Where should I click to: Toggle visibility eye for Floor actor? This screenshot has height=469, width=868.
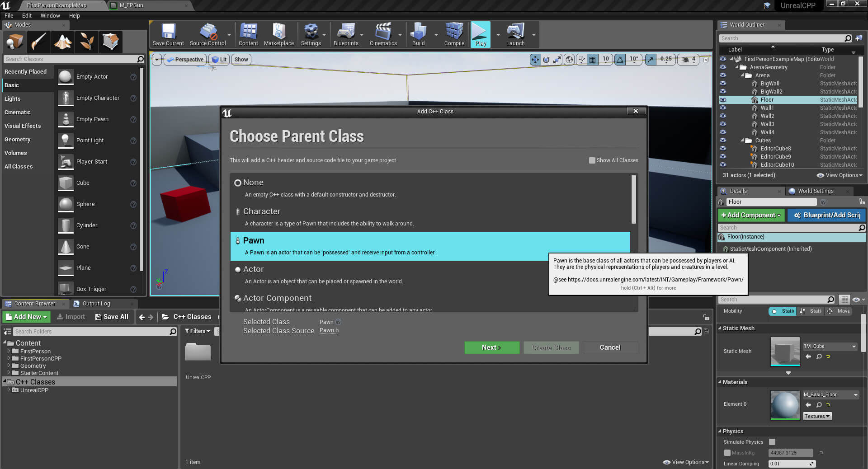coord(722,100)
